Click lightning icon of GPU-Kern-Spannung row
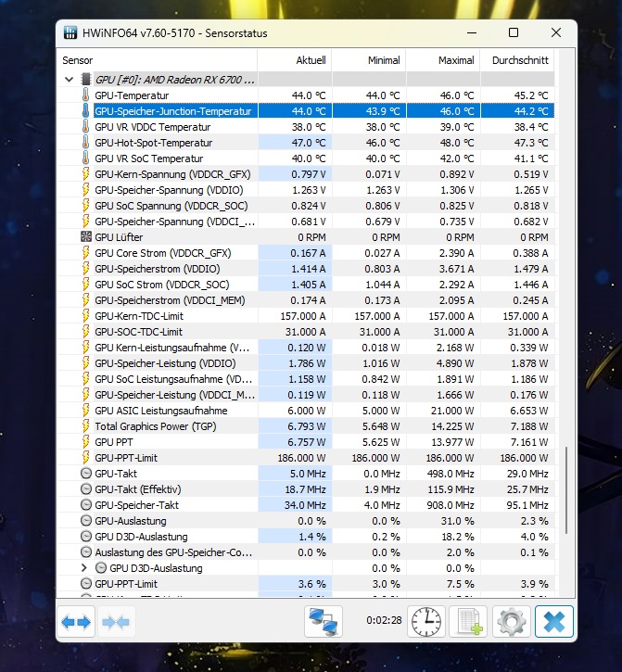This screenshot has height=672, width=622. [85, 174]
